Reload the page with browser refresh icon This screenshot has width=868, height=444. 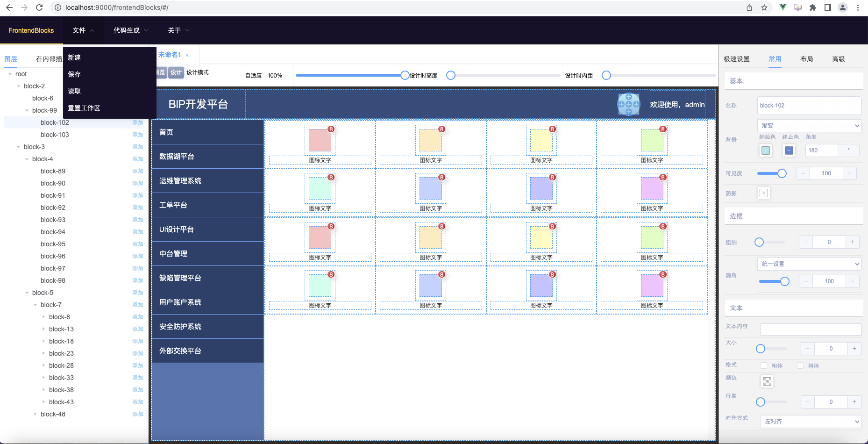(39, 7)
